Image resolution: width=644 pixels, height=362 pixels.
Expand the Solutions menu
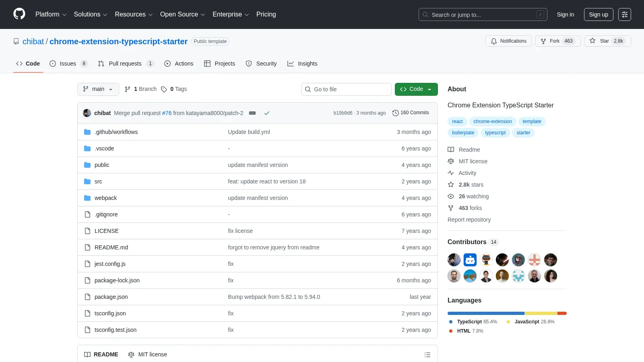[x=91, y=14]
